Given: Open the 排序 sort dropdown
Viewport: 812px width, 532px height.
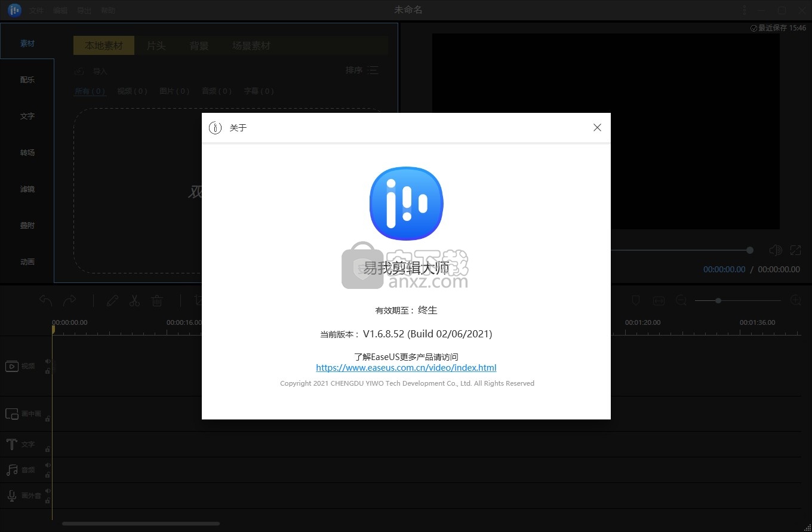Looking at the screenshot, I should [362, 70].
